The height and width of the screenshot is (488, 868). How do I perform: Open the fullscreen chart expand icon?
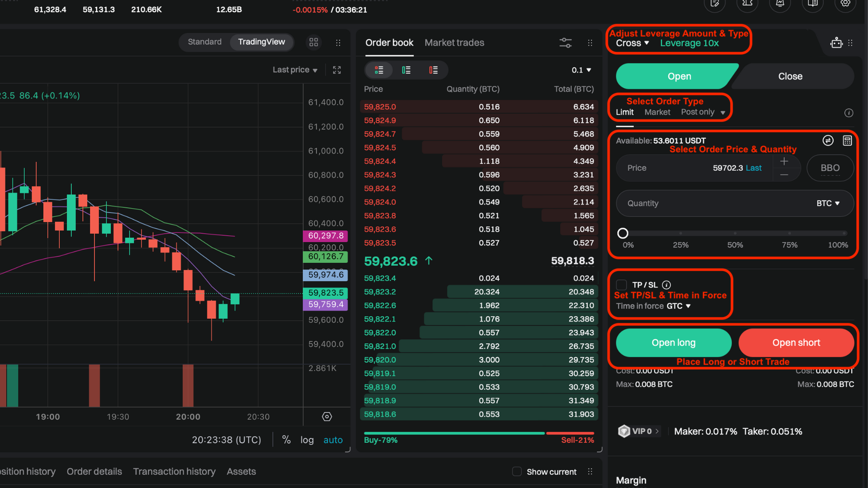tap(336, 70)
